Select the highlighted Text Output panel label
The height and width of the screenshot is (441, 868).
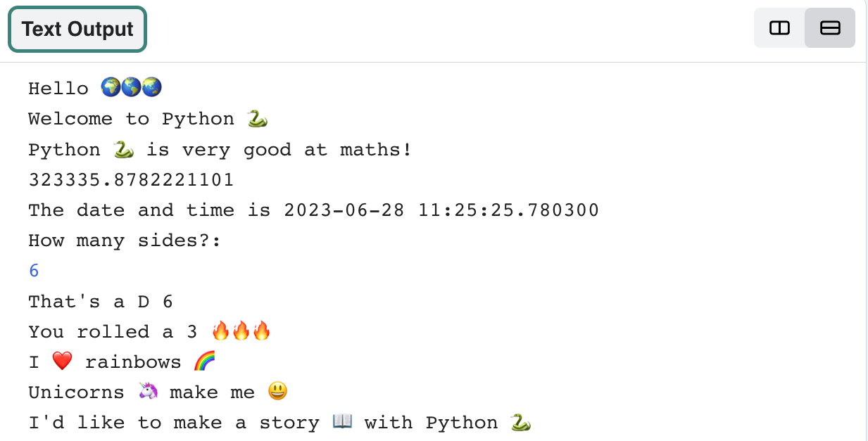coord(77,29)
